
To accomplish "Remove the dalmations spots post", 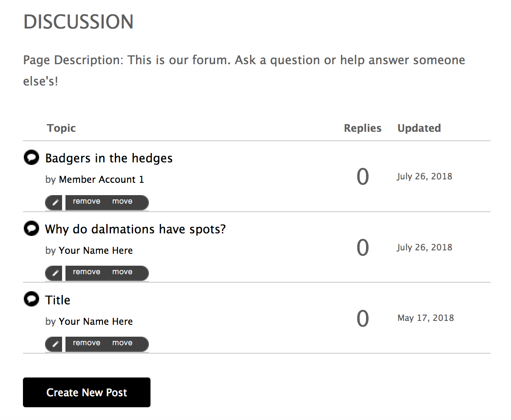I will point(87,272).
